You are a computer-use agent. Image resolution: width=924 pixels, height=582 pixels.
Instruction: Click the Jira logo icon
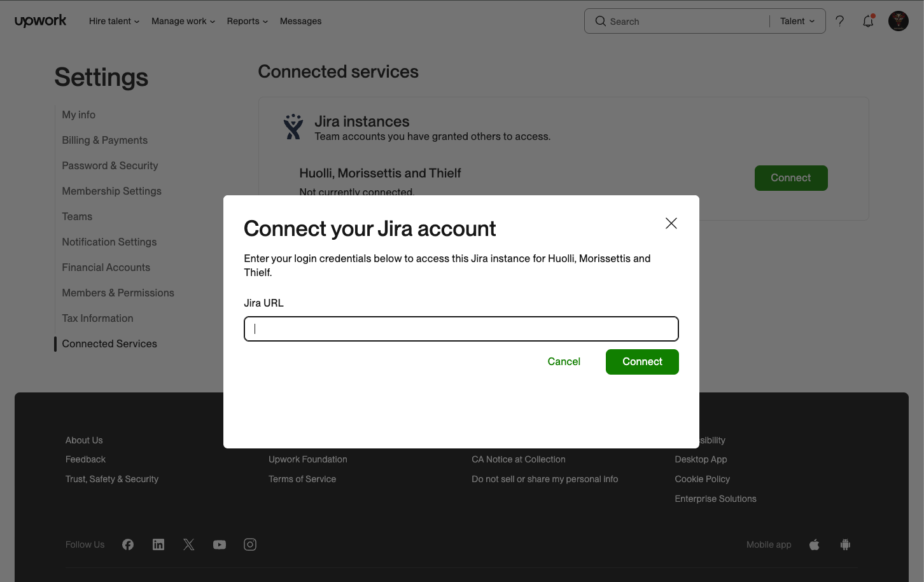pos(293,127)
